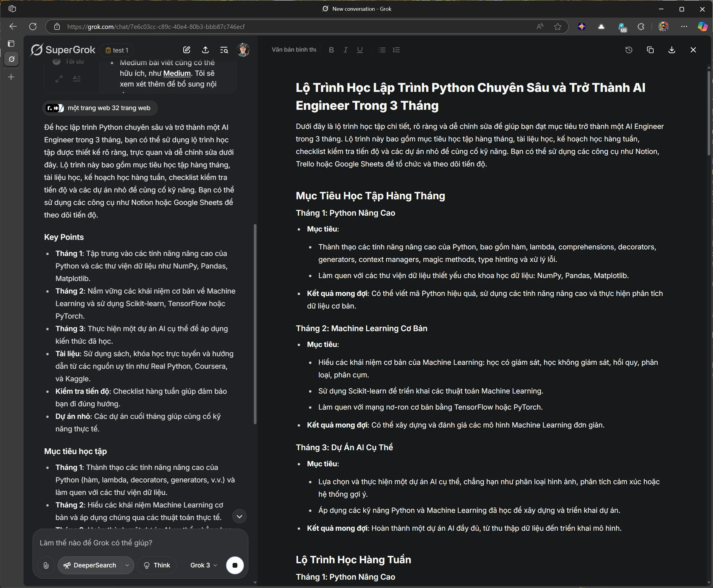Click the 'Key Points' heading

pyautogui.click(x=64, y=237)
